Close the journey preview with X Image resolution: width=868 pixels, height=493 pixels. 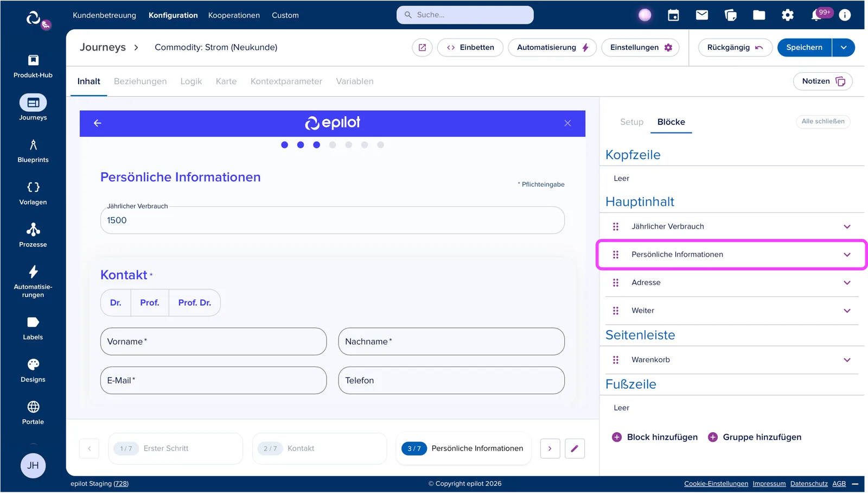pos(567,123)
